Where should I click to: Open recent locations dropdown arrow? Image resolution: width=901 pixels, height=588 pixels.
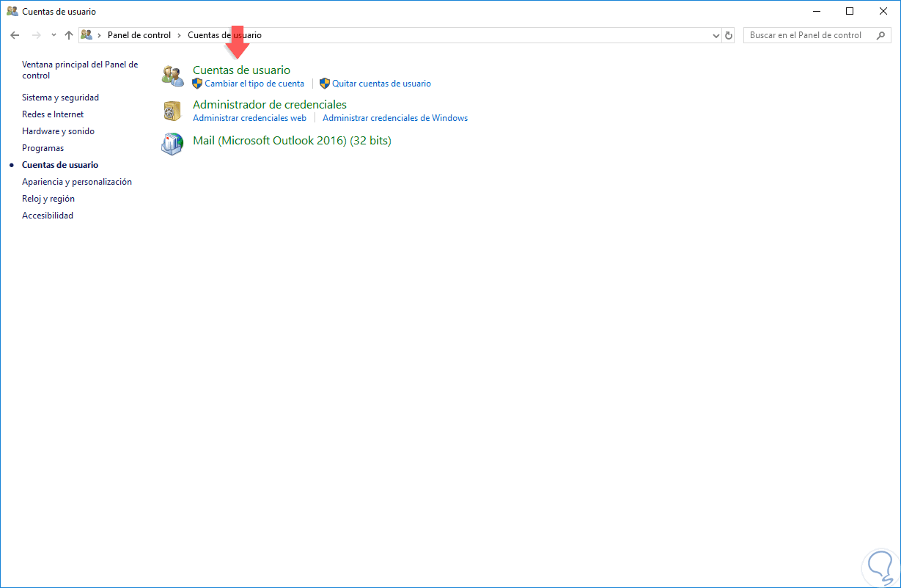(x=54, y=35)
